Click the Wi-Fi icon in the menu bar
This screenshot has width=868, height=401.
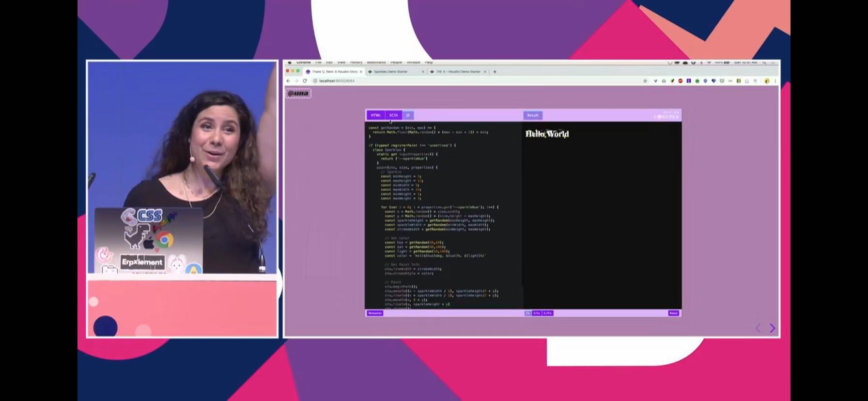click(709, 62)
